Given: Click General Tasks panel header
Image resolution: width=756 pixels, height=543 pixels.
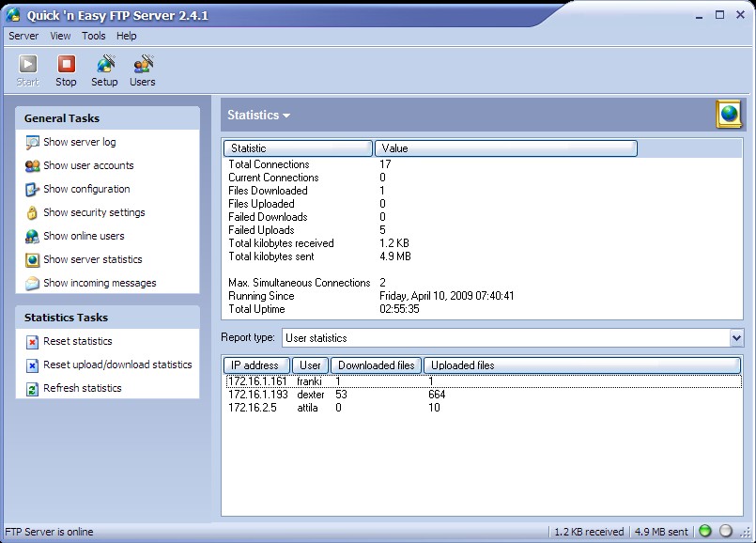Looking at the screenshot, I should click(x=107, y=118).
